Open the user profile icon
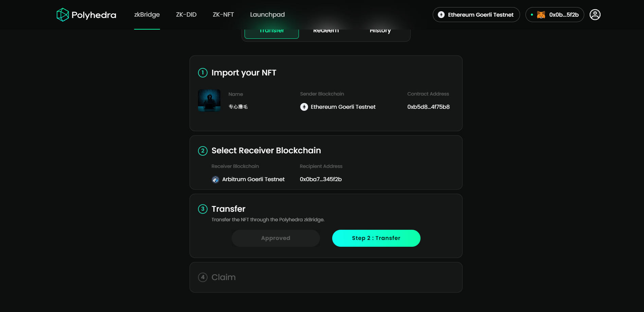Image resolution: width=644 pixels, height=312 pixels. 595,15
